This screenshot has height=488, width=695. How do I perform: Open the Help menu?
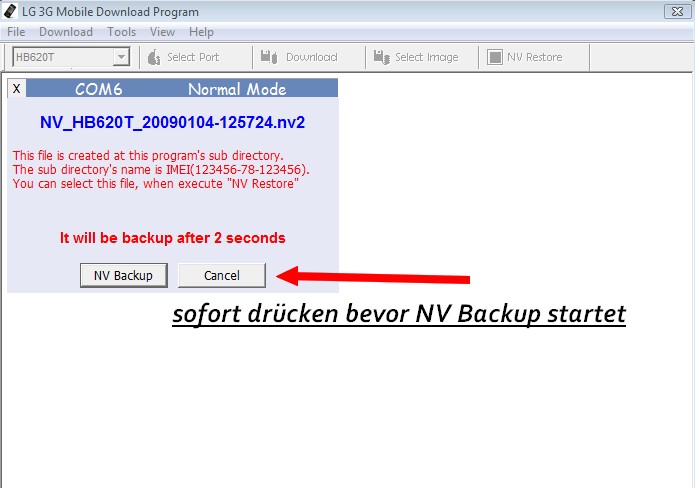(x=201, y=32)
